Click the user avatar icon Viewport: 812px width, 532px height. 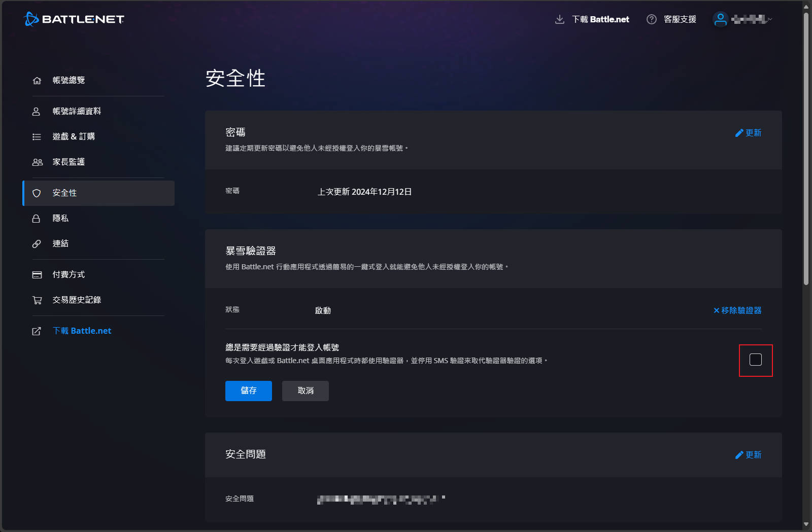pyautogui.click(x=720, y=19)
